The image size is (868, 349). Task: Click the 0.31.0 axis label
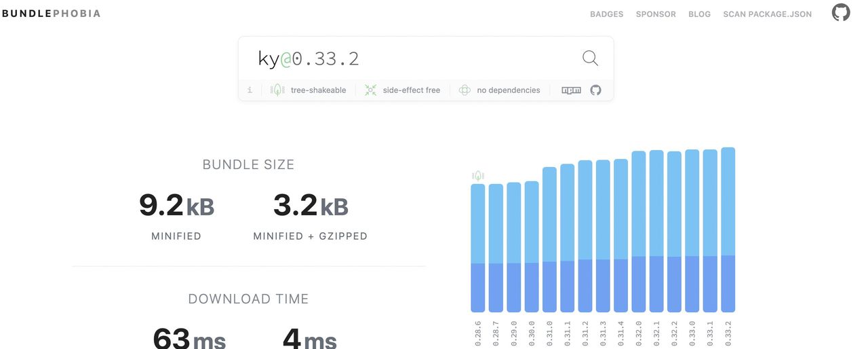tap(549, 333)
